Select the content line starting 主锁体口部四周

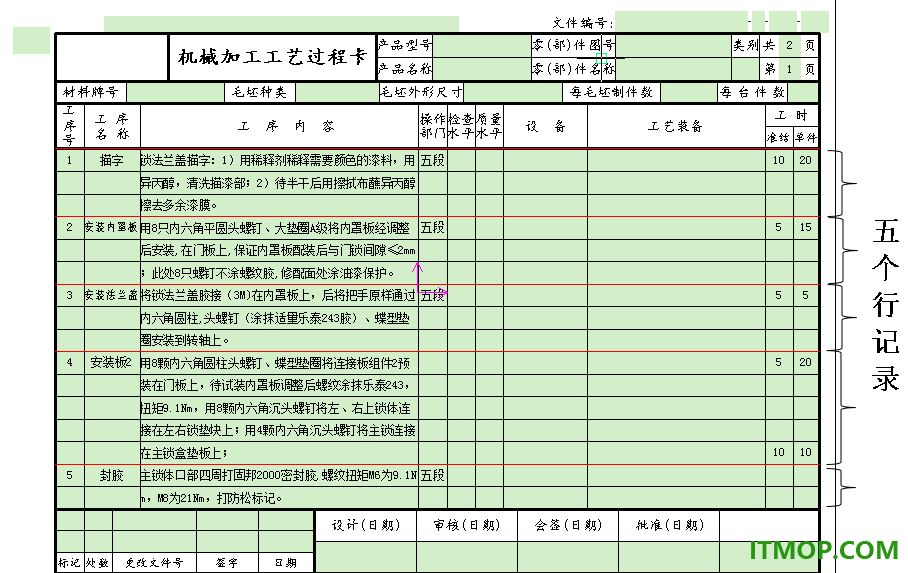(279, 476)
